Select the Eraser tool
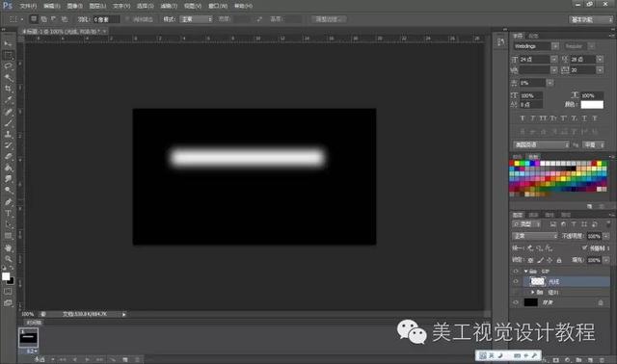Screen dimensions: 617x364 pos(8,156)
